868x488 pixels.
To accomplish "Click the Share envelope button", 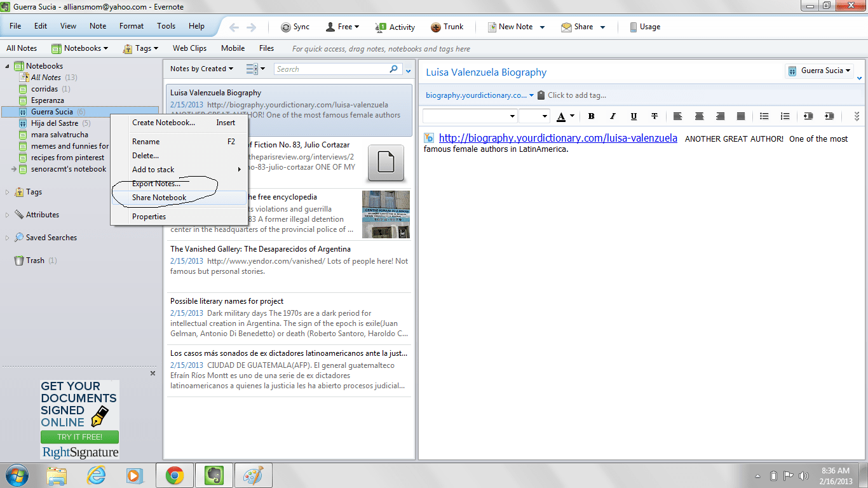I will coord(577,27).
